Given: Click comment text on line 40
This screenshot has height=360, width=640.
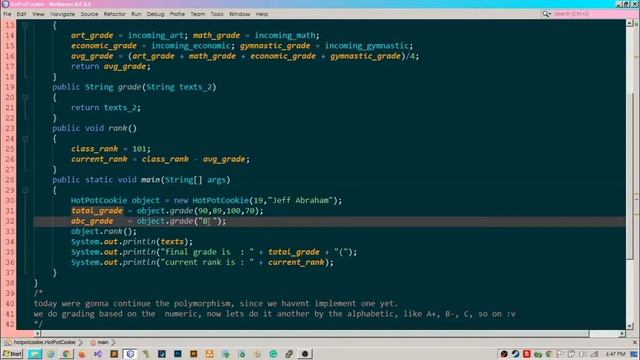Looking at the screenshot, I should [216, 304].
